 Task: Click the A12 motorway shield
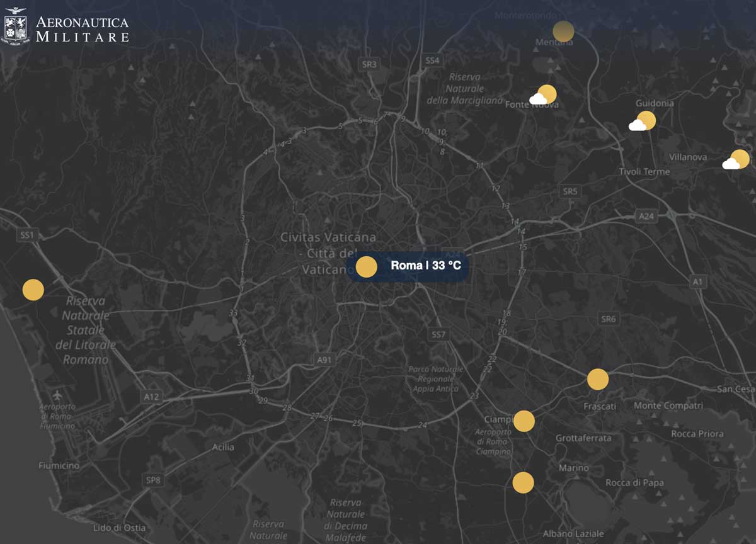pyautogui.click(x=152, y=397)
